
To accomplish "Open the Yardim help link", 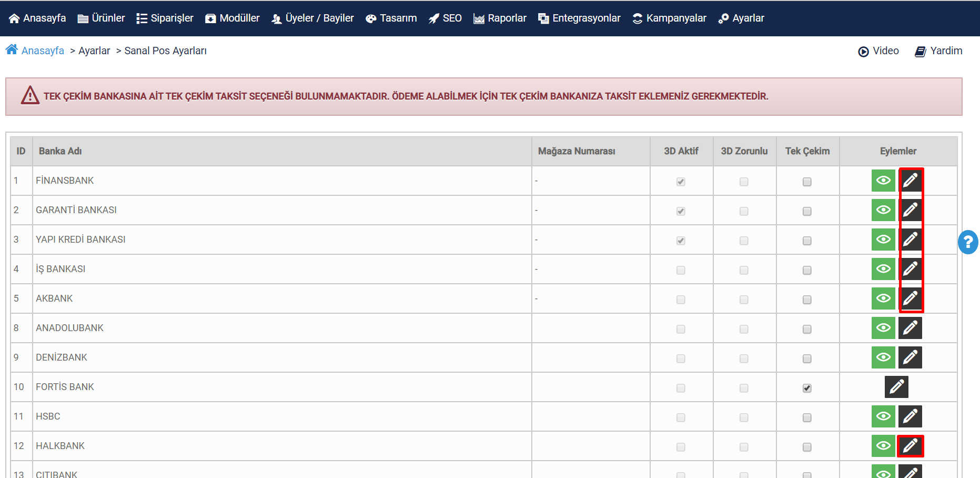I will (938, 51).
